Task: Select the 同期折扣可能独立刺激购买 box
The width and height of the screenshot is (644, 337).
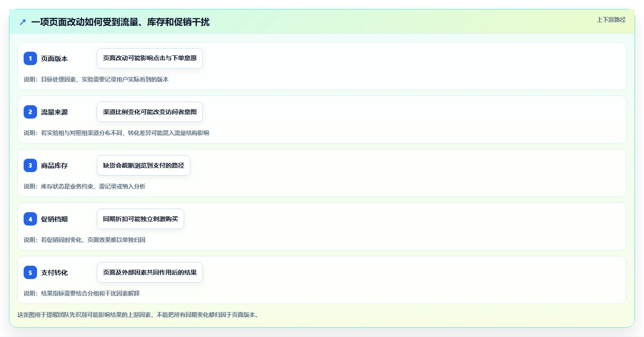Action: pos(140,219)
